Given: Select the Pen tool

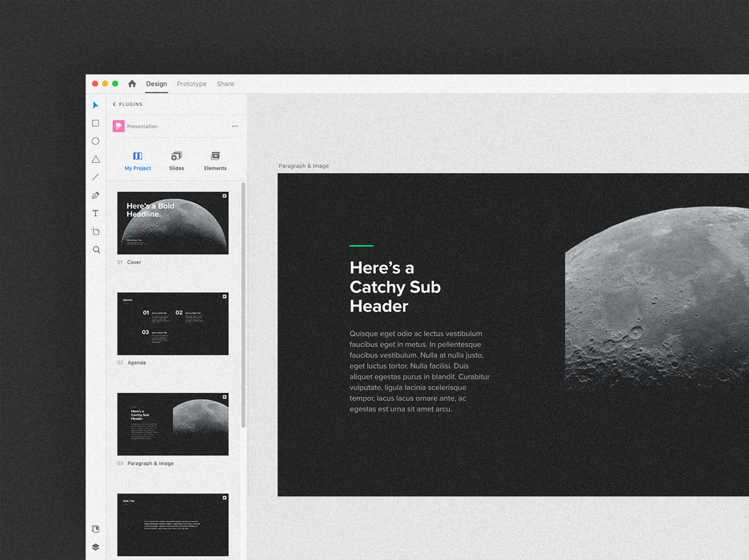Looking at the screenshot, I should (x=95, y=196).
